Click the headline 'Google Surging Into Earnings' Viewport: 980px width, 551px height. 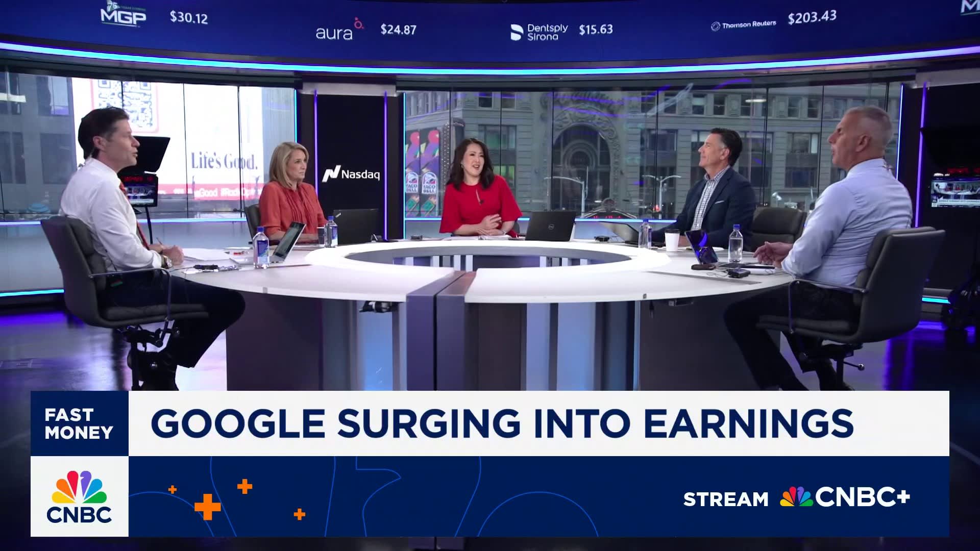pos(502,423)
